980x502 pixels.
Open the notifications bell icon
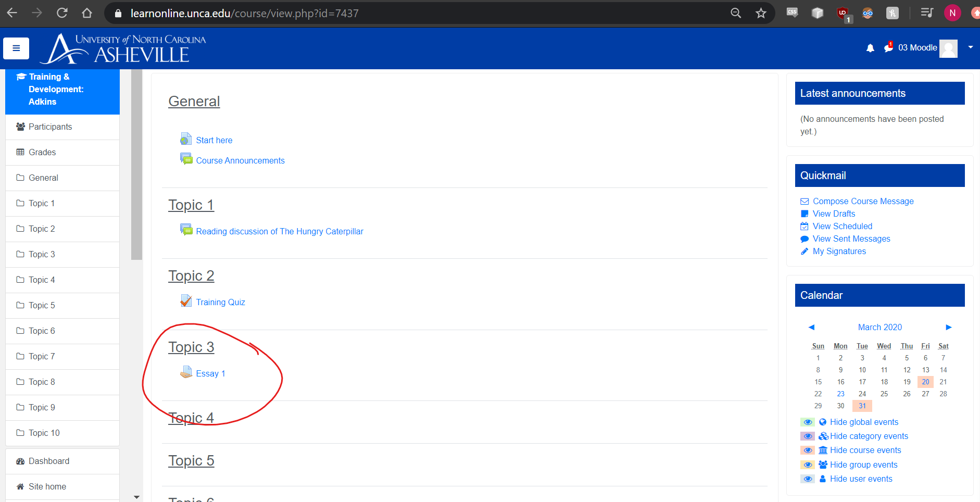tap(870, 48)
